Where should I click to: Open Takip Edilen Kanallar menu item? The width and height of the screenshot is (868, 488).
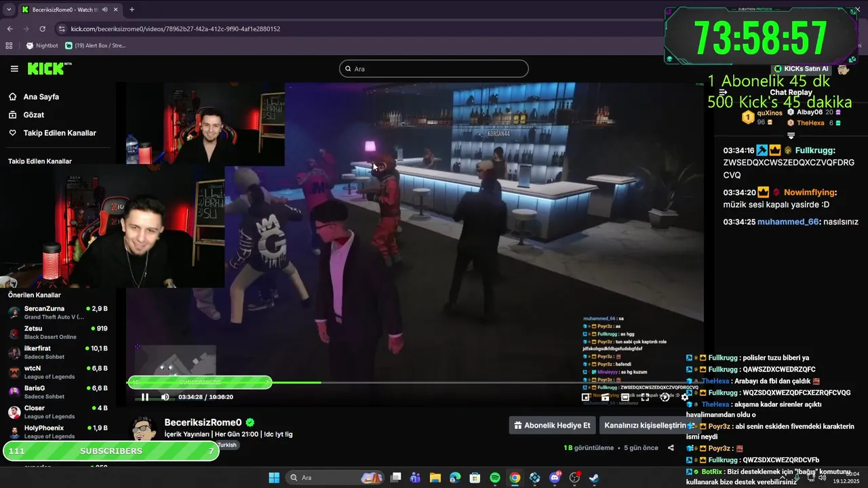(52, 133)
